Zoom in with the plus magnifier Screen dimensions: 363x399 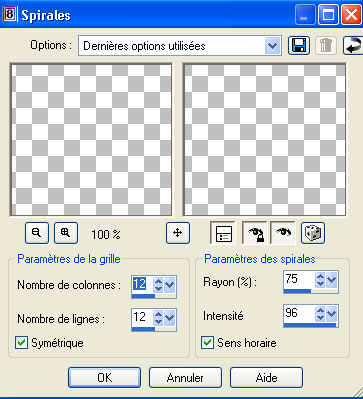(66, 233)
